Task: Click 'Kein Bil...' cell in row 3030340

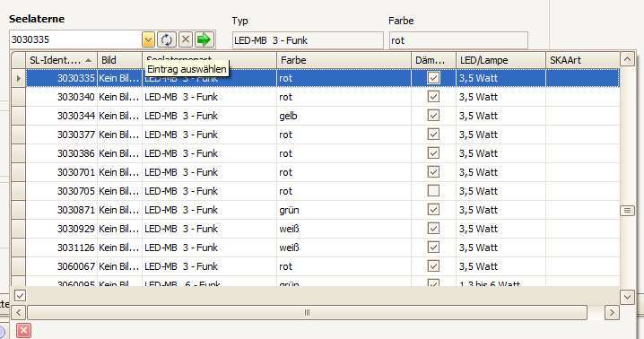Action: click(x=119, y=97)
